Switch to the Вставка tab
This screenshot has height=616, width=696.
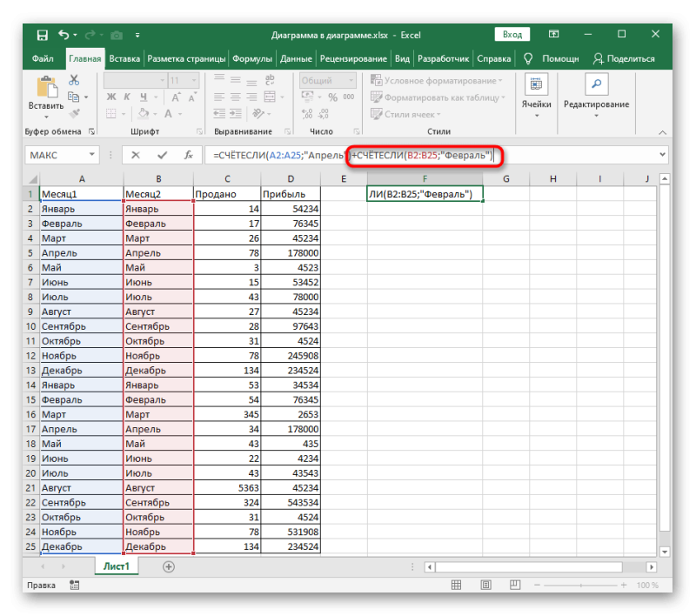pyautogui.click(x=124, y=58)
